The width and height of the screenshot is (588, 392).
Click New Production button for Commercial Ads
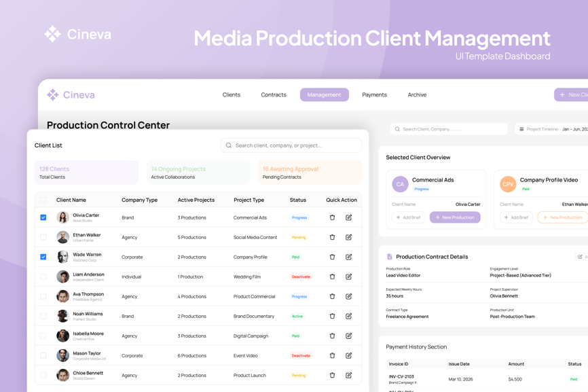[x=455, y=217]
